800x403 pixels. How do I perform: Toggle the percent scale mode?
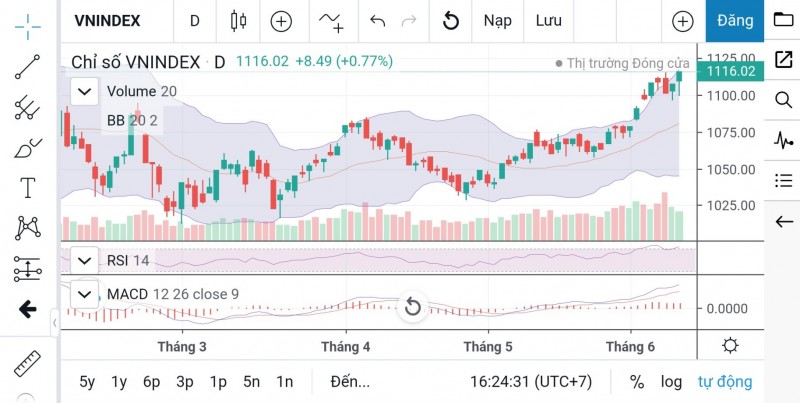637,381
